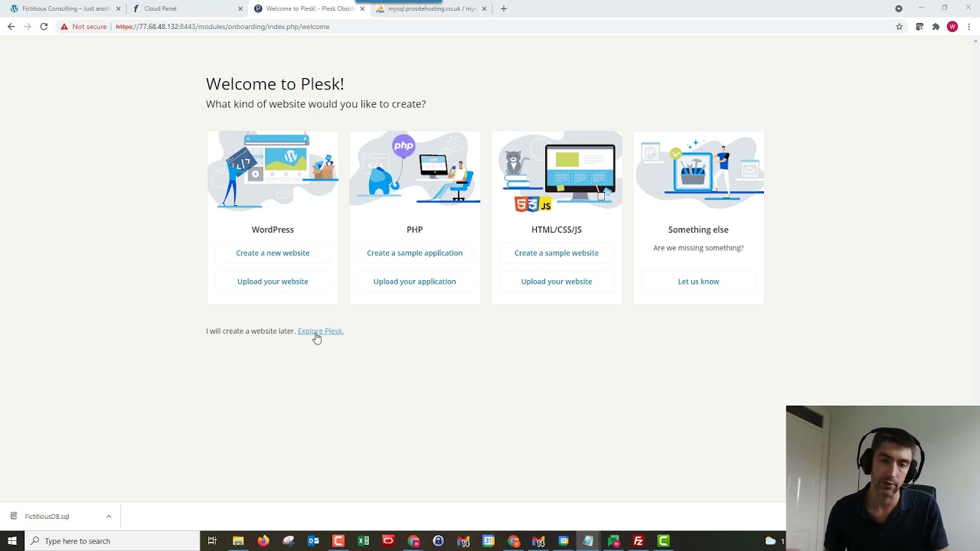Reload the current page
Image resolution: width=980 pixels, height=551 pixels.
click(44, 26)
